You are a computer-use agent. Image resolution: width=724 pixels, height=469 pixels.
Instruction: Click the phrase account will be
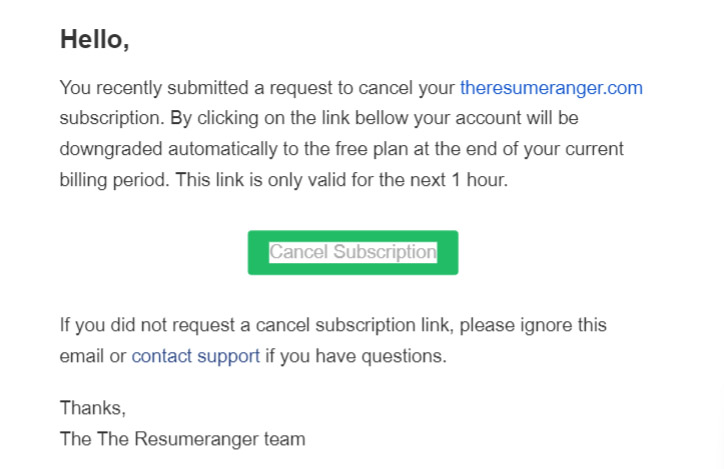(x=517, y=118)
